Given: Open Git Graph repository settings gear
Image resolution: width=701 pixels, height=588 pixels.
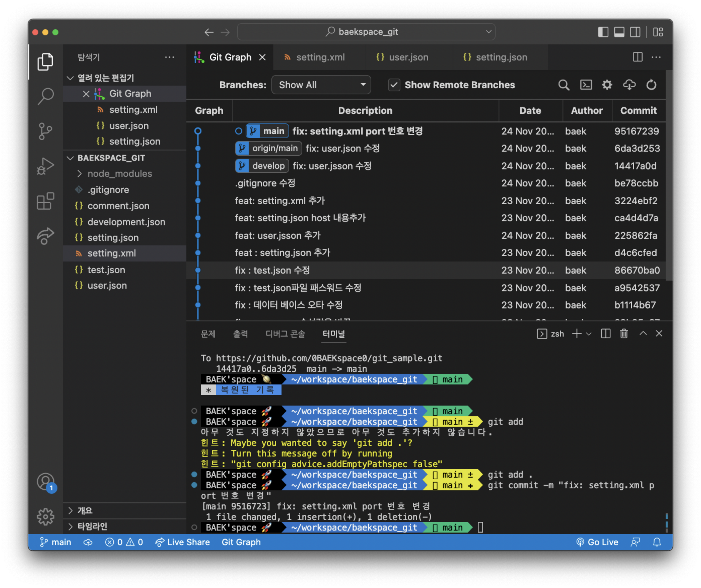Looking at the screenshot, I should point(607,85).
